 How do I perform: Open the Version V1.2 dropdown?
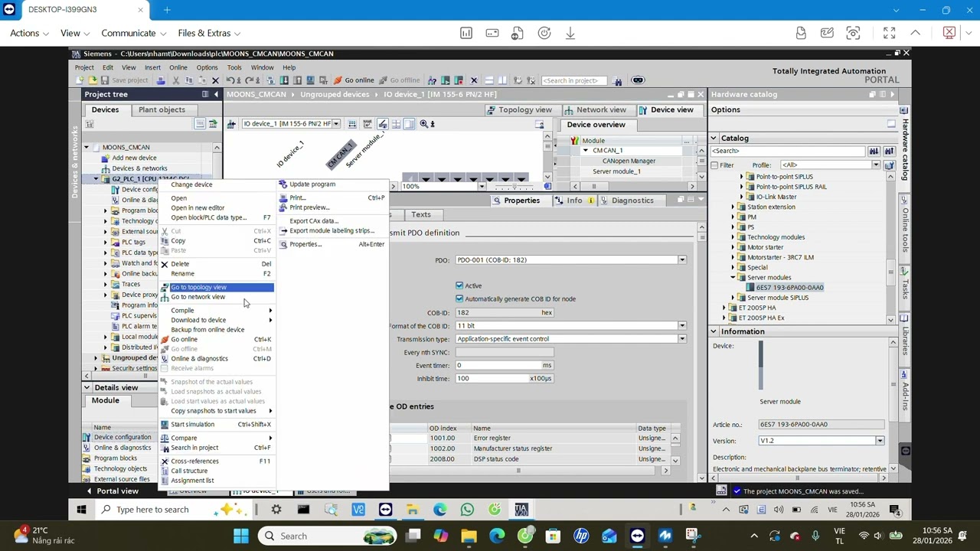click(880, 441)
